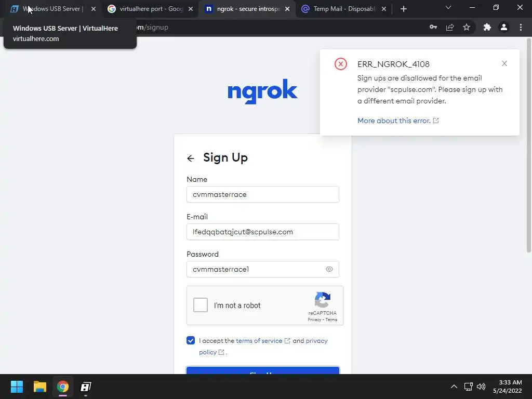The height and width of the screenshot is (399, 532).
Task: Go back with the Sign Up arrow
Action: tap(191, 158)
